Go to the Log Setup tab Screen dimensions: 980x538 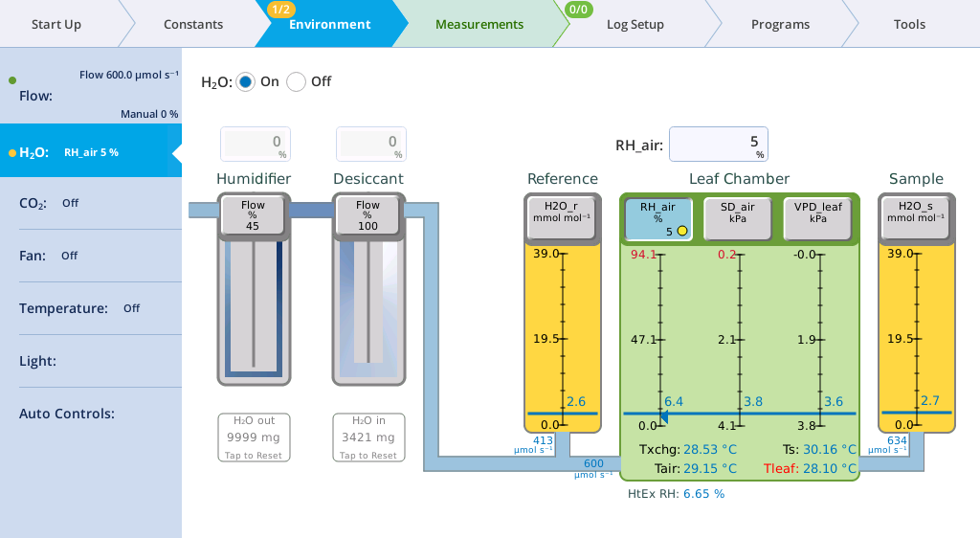[635, 24]
